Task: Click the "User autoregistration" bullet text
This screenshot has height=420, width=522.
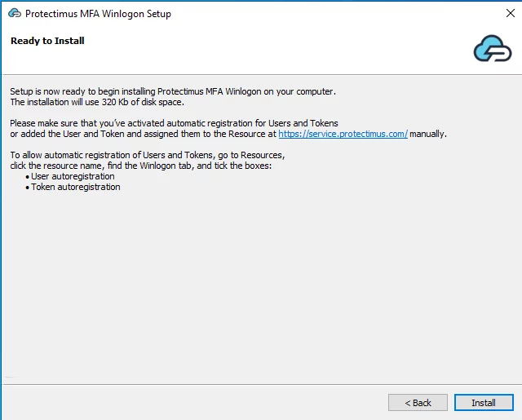Action: (73, 176)
